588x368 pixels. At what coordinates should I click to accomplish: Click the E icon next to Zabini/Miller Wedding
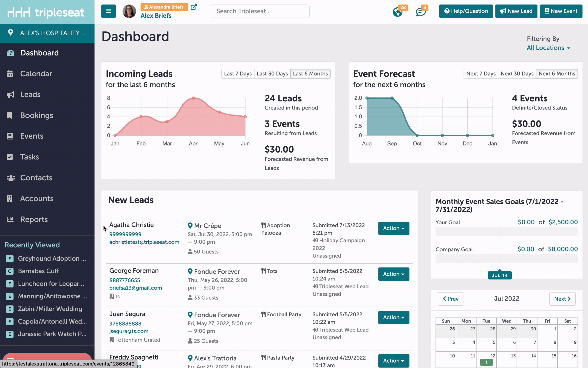[9, 309]
